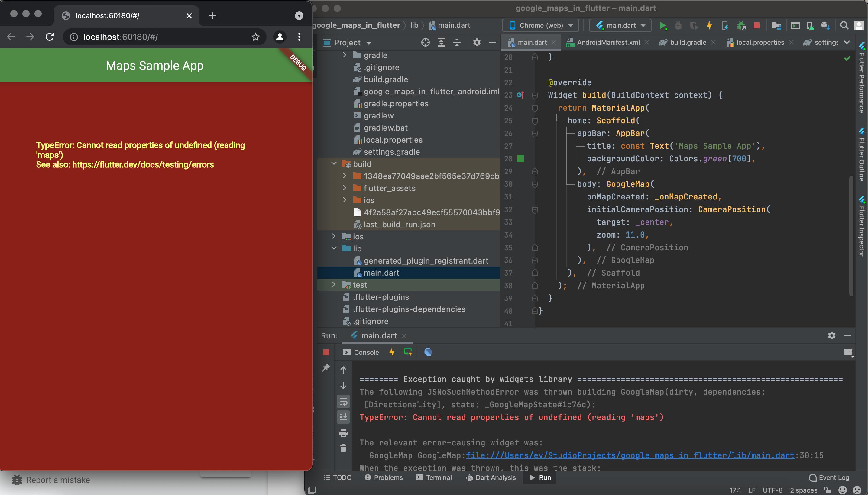Hide the Project panel with minus icon
The width and height of the screenshot is (868, 495).
pos(492,43)
